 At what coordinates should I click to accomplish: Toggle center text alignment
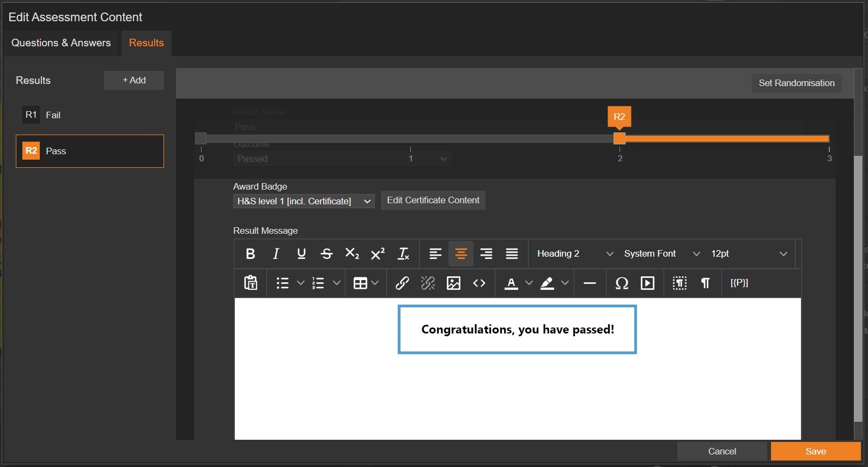coord(461,254)
